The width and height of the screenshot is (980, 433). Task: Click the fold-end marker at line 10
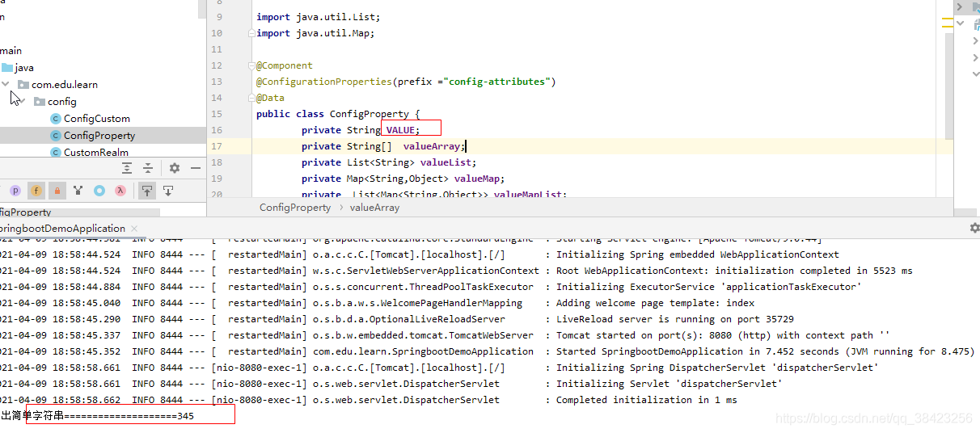pos(251,33)
